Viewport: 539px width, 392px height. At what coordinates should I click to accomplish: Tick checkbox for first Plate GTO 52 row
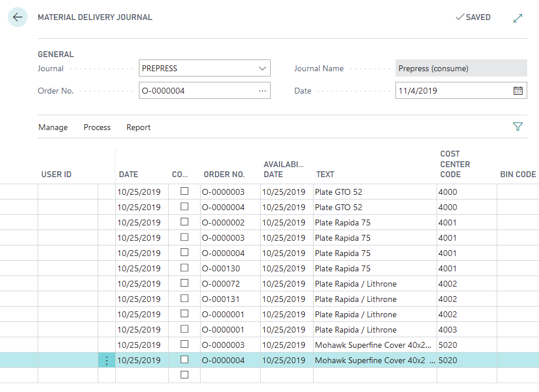pos(184,191)
